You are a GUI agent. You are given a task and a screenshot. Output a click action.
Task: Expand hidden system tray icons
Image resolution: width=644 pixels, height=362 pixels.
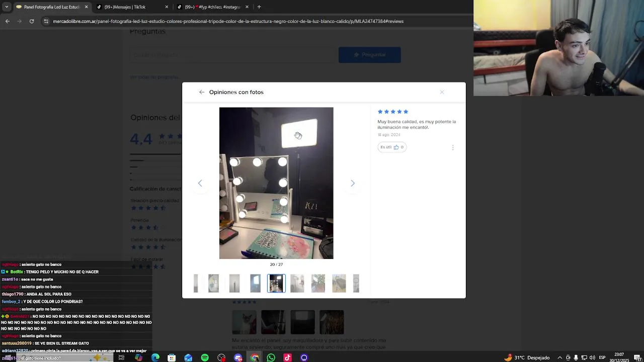click(559, 357)
